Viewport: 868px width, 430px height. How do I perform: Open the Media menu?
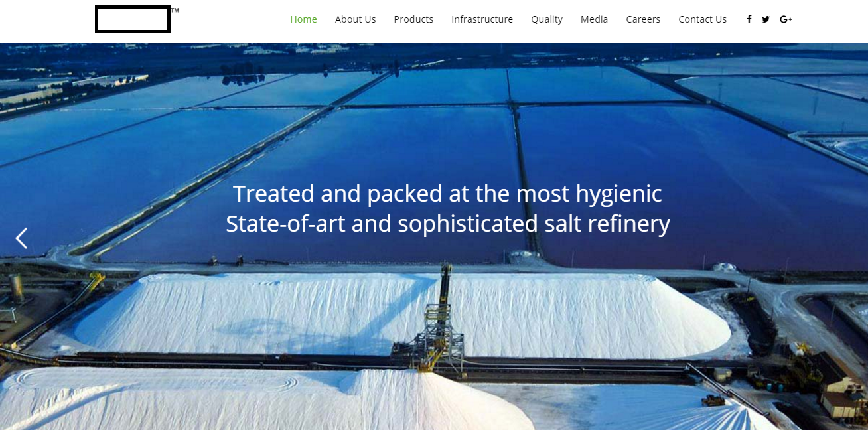[594, 19]
